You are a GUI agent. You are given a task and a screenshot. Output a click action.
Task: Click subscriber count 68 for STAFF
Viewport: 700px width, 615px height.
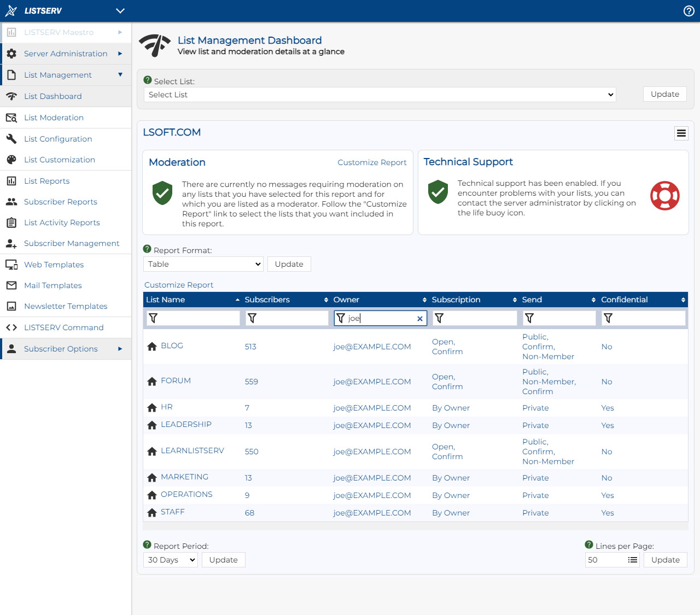[x=249, y=513]
